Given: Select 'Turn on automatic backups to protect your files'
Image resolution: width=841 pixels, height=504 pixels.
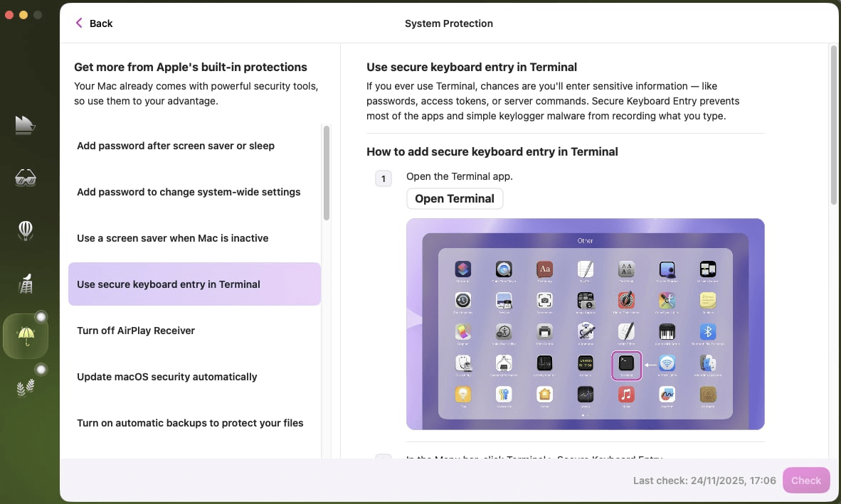Looking at the screenshot, I should pyautogui.click(x=190, y=422).
